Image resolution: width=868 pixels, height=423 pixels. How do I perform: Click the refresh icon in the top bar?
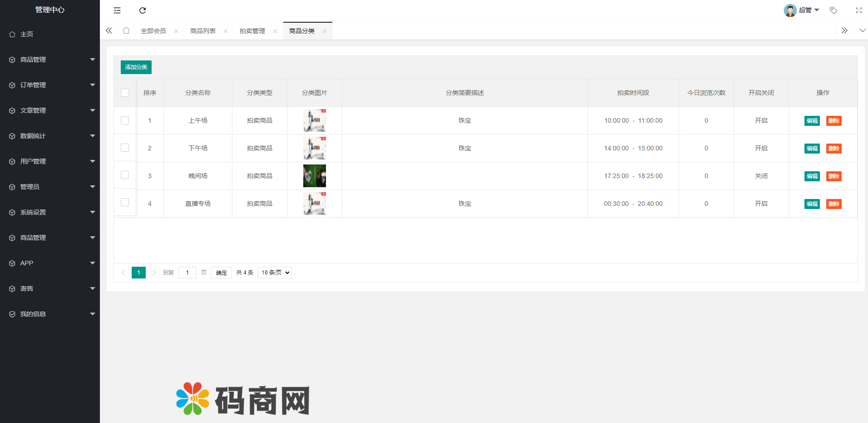[x=143, y=10]
